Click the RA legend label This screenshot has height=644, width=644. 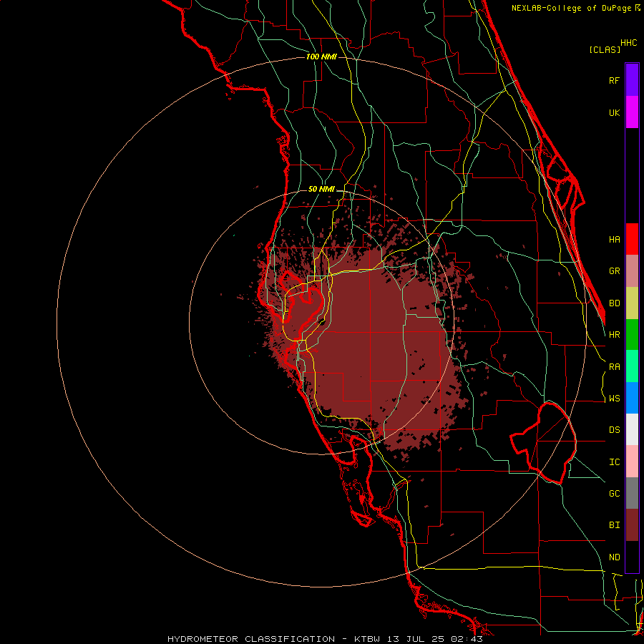(x=615, y=367)
